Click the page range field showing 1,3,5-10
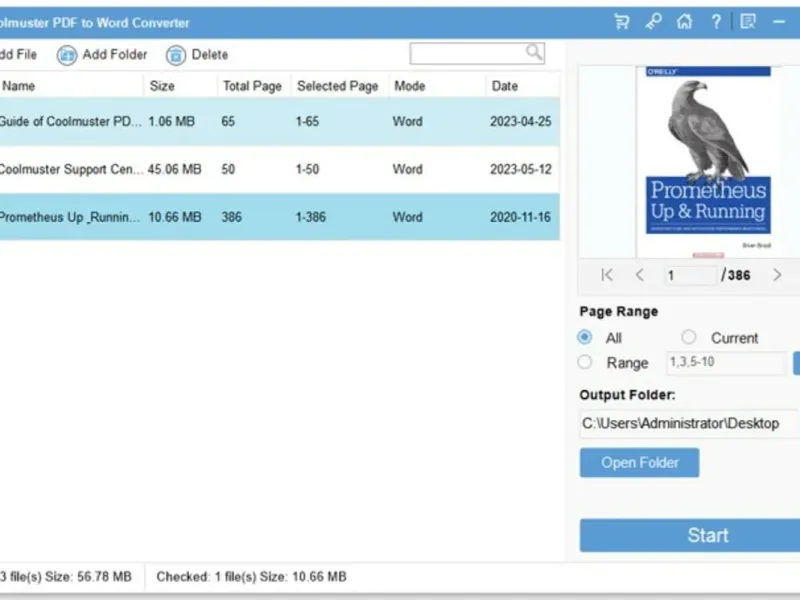 tap(726, 363)
